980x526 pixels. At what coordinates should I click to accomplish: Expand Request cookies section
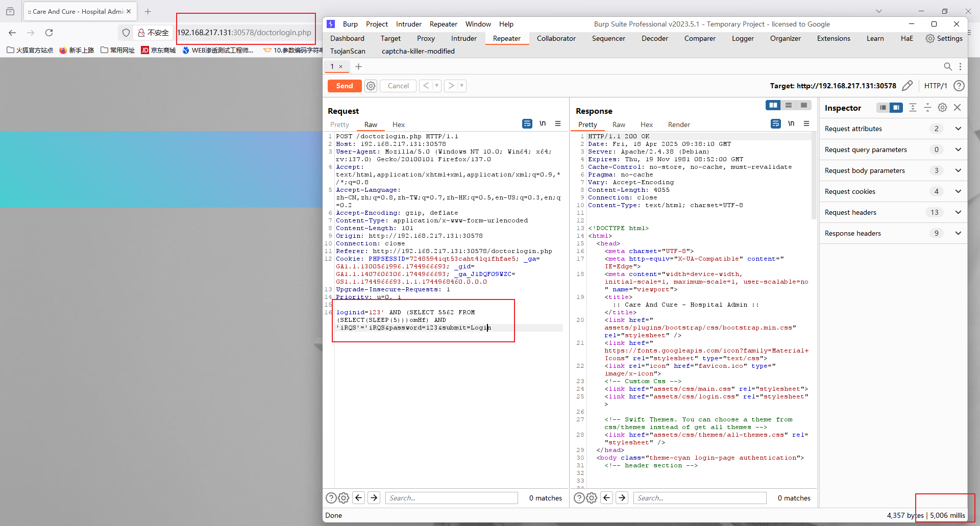click(958, 191)
